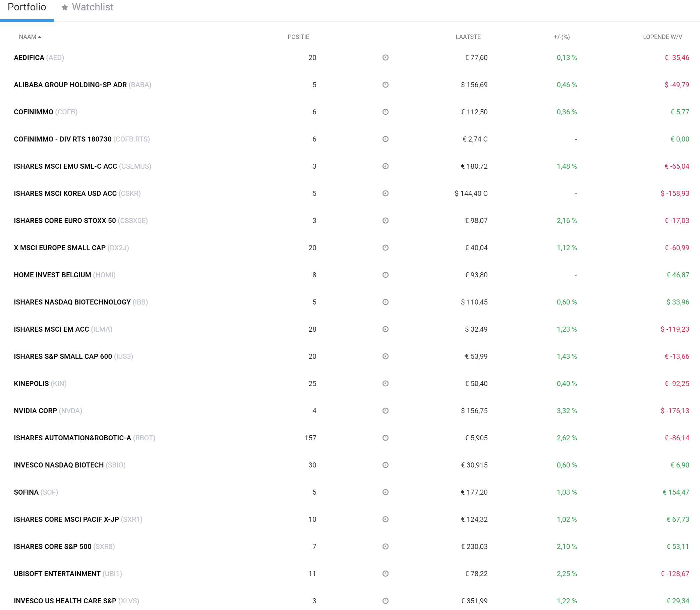Click the clock icon in COFB.RTS row
Screen dimensions: 700x610
coord(385,139)
